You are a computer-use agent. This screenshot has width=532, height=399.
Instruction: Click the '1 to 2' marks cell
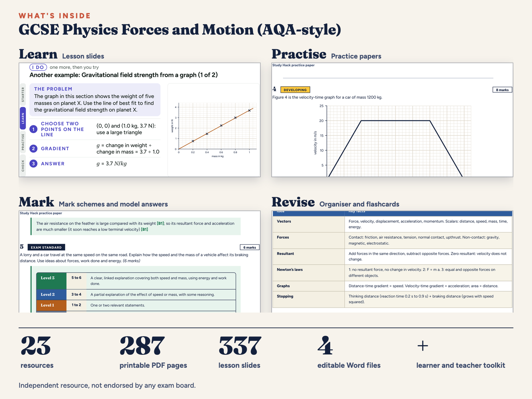pyautogui.click(x=76, y=305)
